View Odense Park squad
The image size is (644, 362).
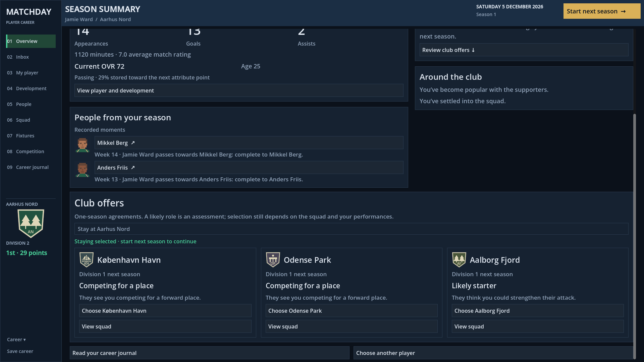352,326
